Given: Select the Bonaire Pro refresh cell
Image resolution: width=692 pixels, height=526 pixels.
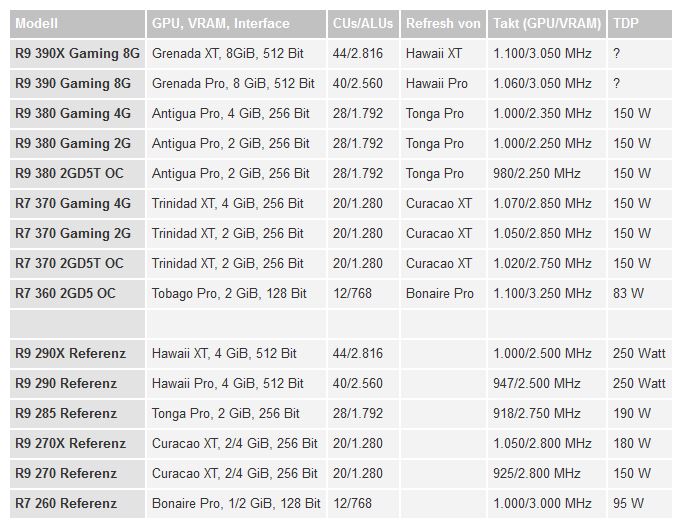Looking at the screenshot, I should 443,293.
